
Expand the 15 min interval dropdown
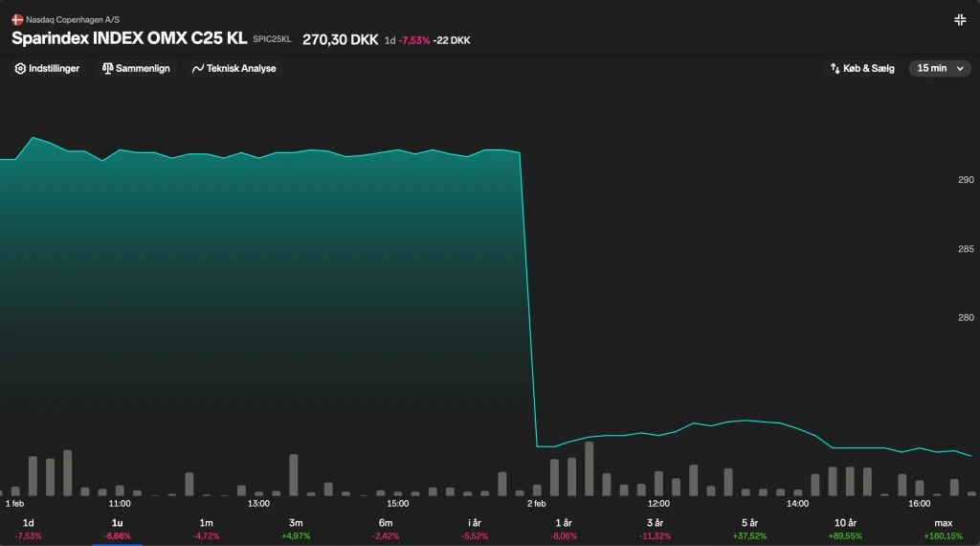(x=940, y=68)
